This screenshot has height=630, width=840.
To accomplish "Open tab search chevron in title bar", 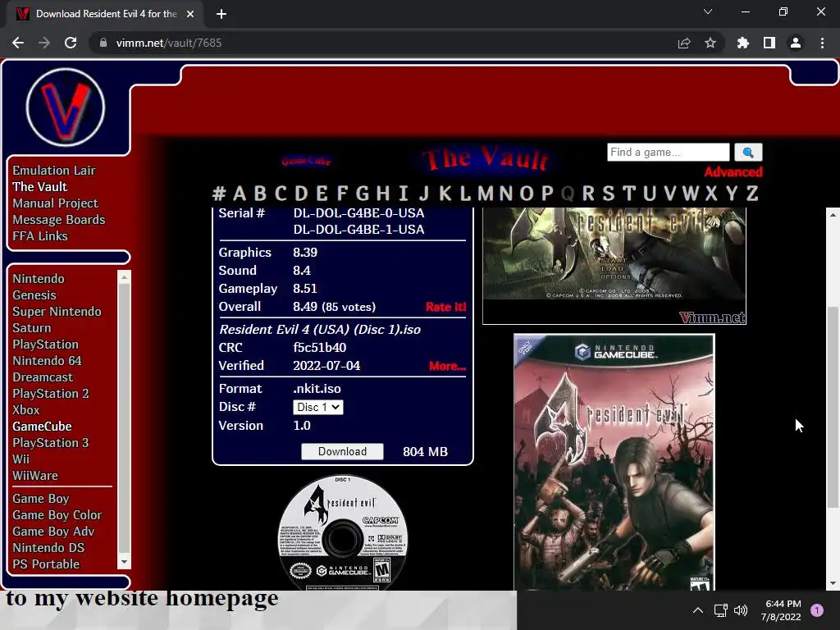I will tap(708, 11).
